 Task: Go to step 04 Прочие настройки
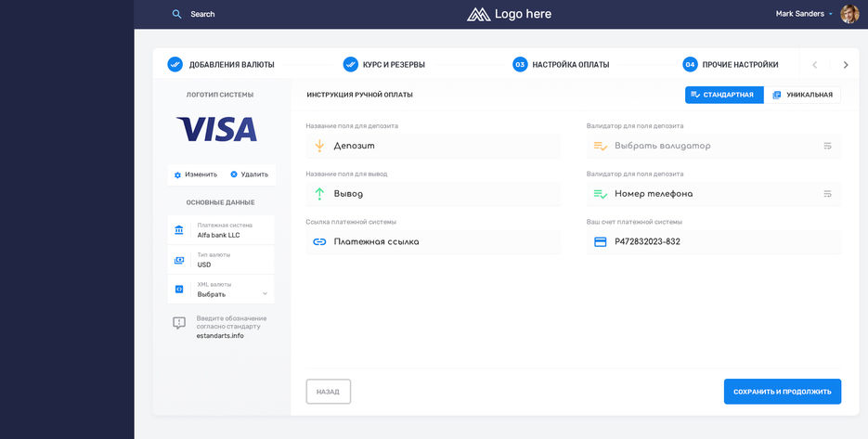click(x=731, y=64)
